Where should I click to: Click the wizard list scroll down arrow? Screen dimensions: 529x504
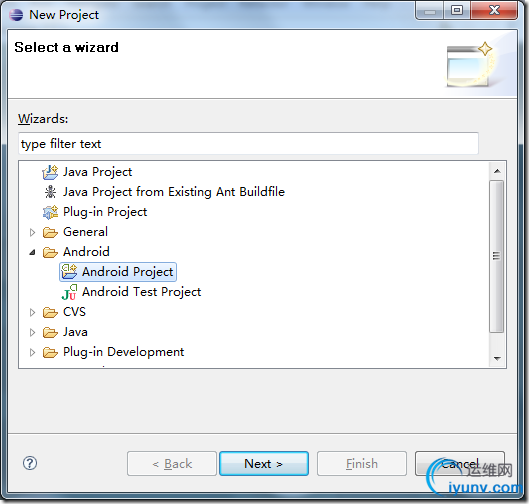(x=497, y=358)
